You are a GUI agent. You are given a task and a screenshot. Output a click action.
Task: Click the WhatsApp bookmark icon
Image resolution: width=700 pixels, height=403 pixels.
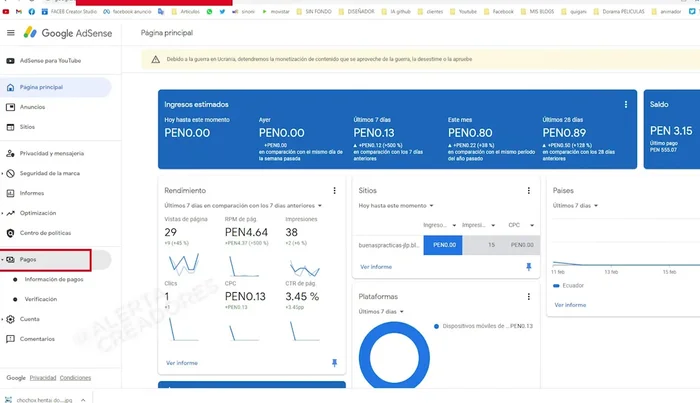click(x=209, y=12)
